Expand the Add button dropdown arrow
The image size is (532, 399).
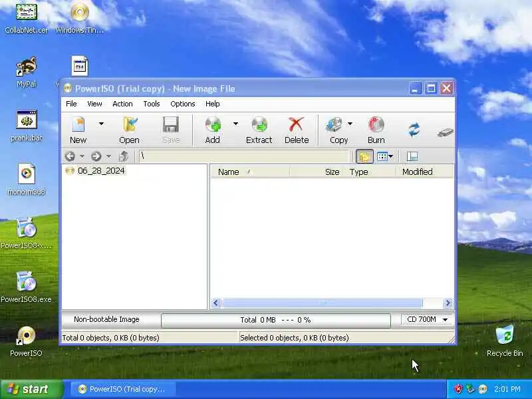[x=235, y=124]
